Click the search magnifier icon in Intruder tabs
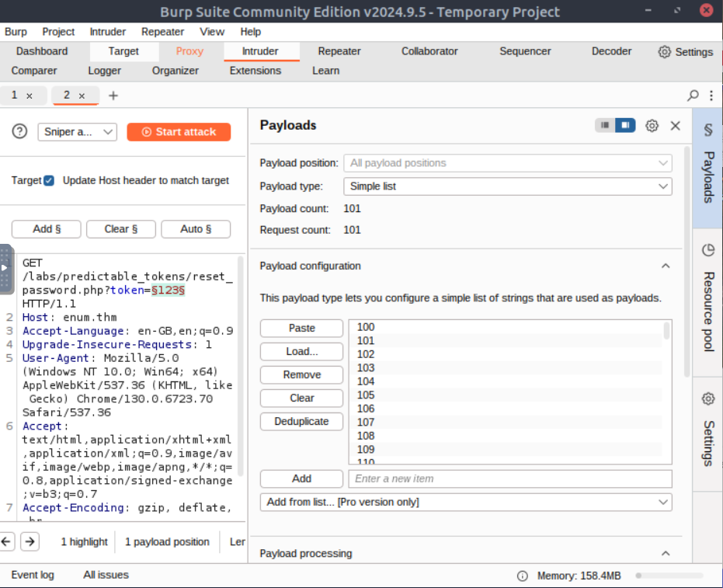Screen dimensions: 723x588 click(x=693, y=96)
